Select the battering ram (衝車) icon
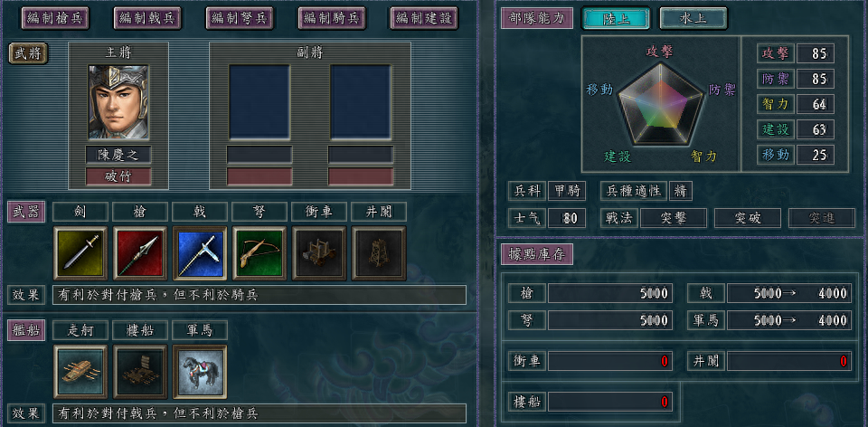 click(x=319, y=252)
